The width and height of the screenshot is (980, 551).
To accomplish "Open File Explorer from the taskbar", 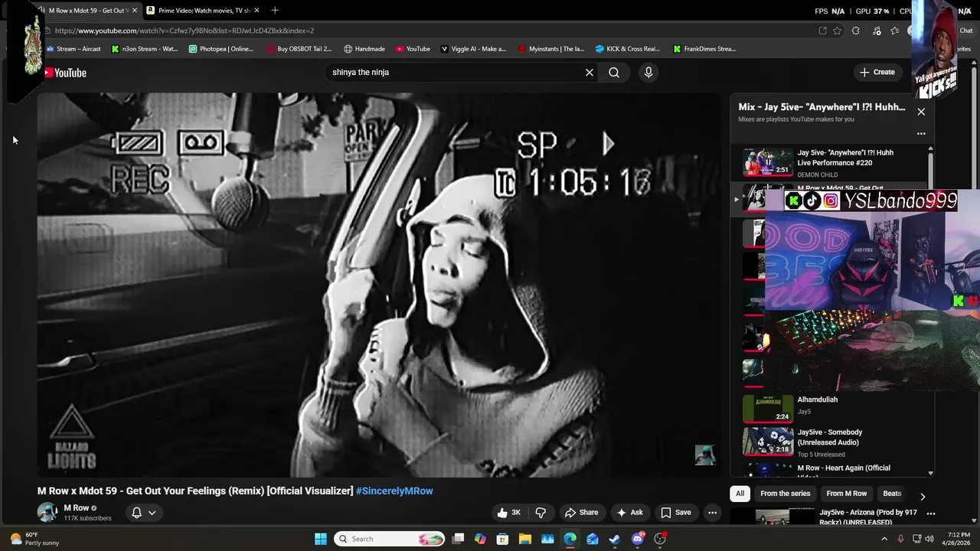I will coord(525,539).
